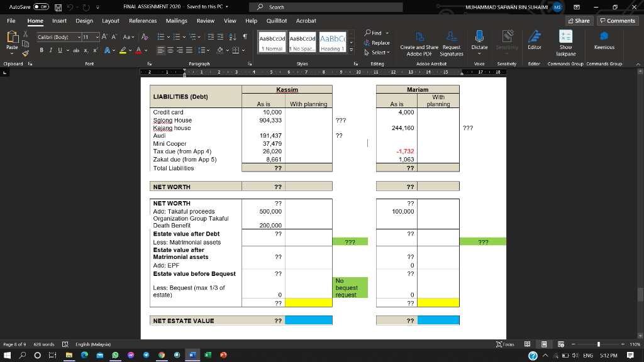
Task: Switch to the References tab
Action: click(143, 21)
